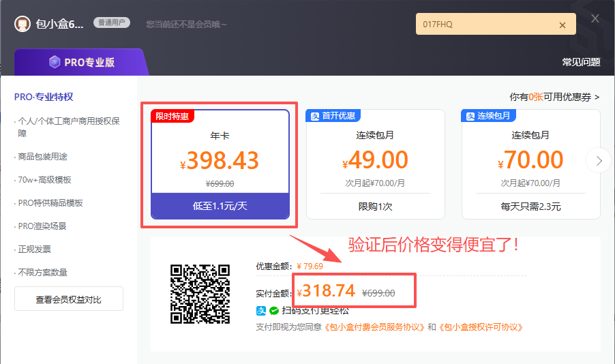This screenshot has height=364, width=615.
Task: Show next plans with right arrow
Action: coord(599,161)
